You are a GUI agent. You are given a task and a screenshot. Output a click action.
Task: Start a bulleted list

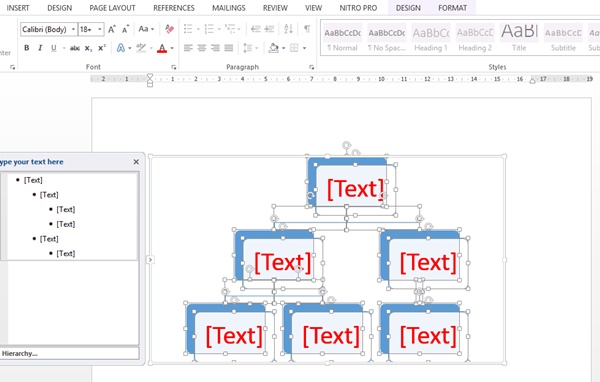(x=188, y=29)
